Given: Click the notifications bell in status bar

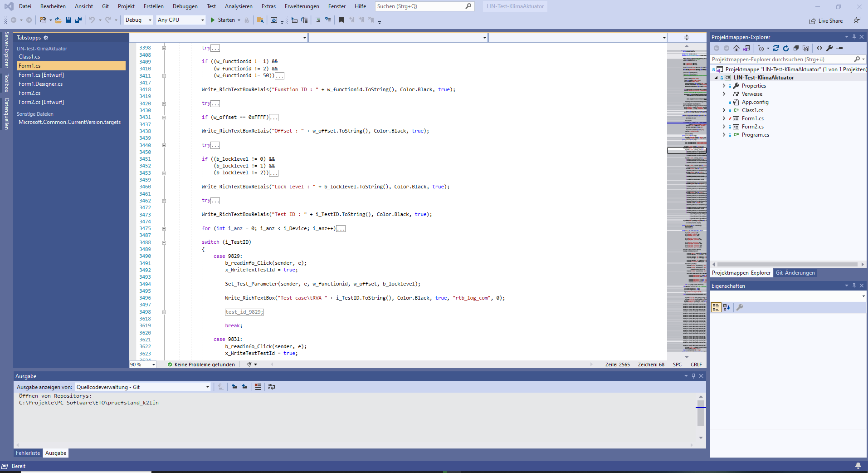Looking at the screenshot, I should (858, 466).
